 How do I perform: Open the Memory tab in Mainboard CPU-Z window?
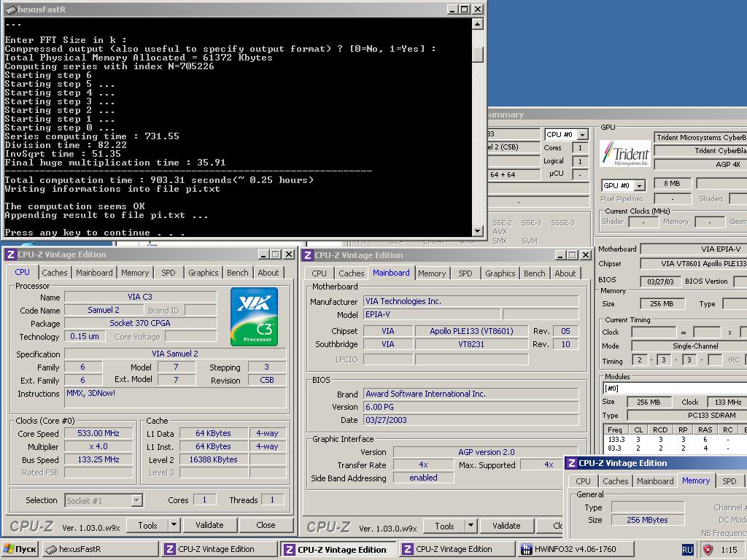coord(432,273)
